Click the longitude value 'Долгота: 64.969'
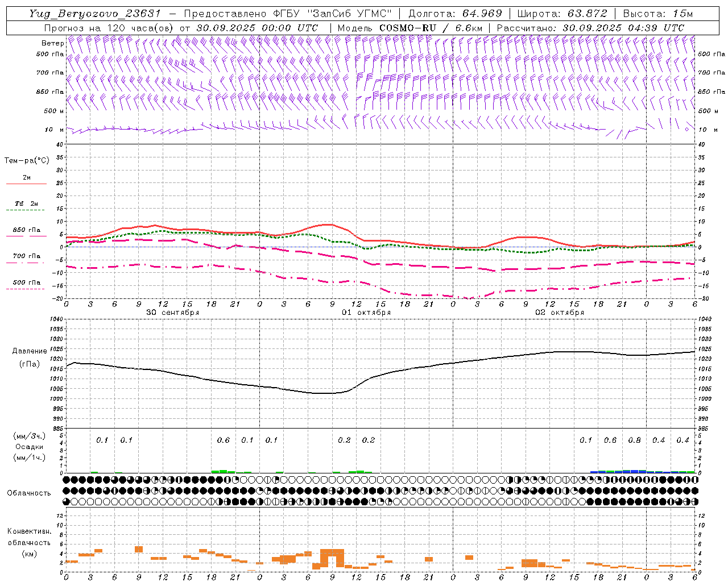728x582 pixels. point(455,14)
